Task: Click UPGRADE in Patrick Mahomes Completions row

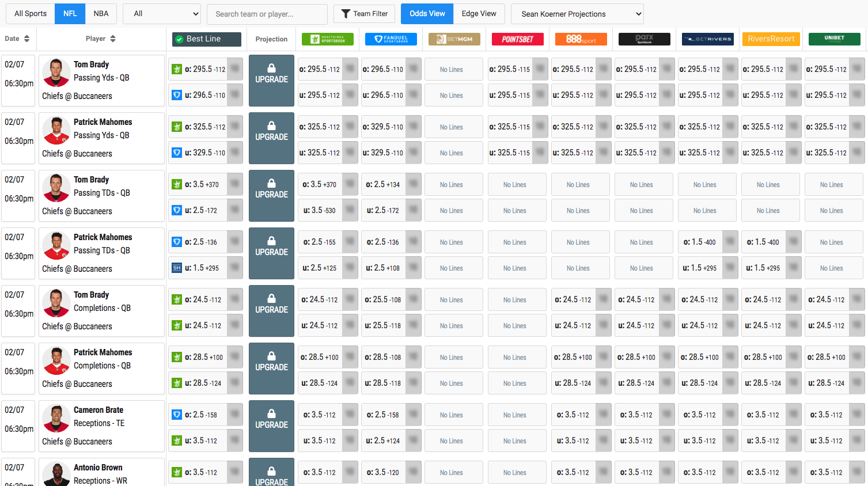Action: click(x=271, y=369)
